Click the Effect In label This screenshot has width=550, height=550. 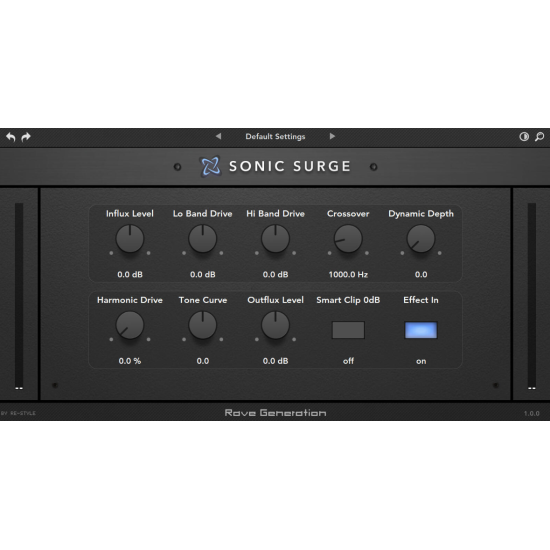point(421,300)
